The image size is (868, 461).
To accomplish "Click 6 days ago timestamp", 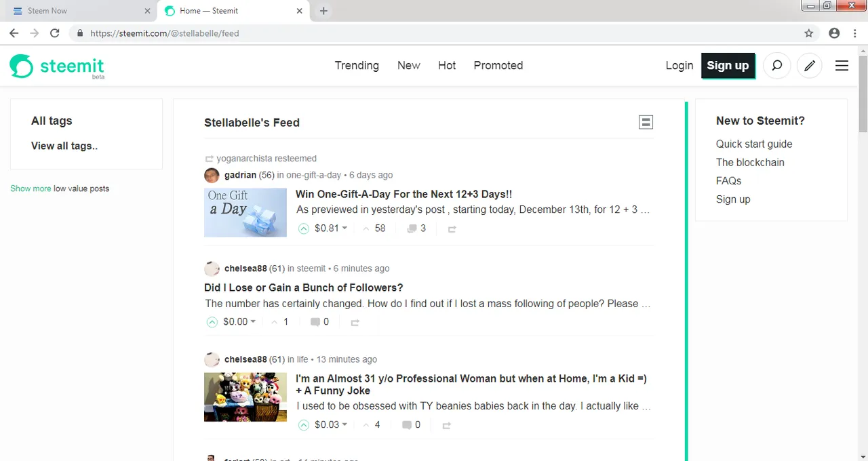I will pos(371,175).
